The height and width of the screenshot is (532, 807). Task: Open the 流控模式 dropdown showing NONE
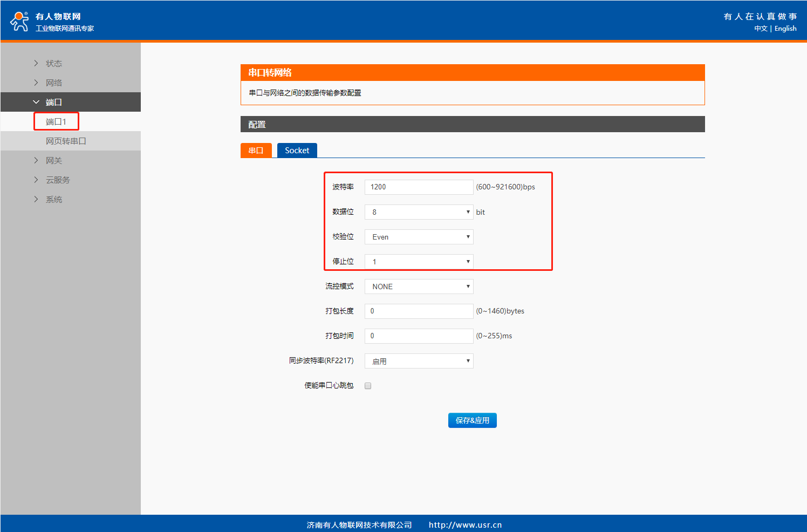[419, 287]
